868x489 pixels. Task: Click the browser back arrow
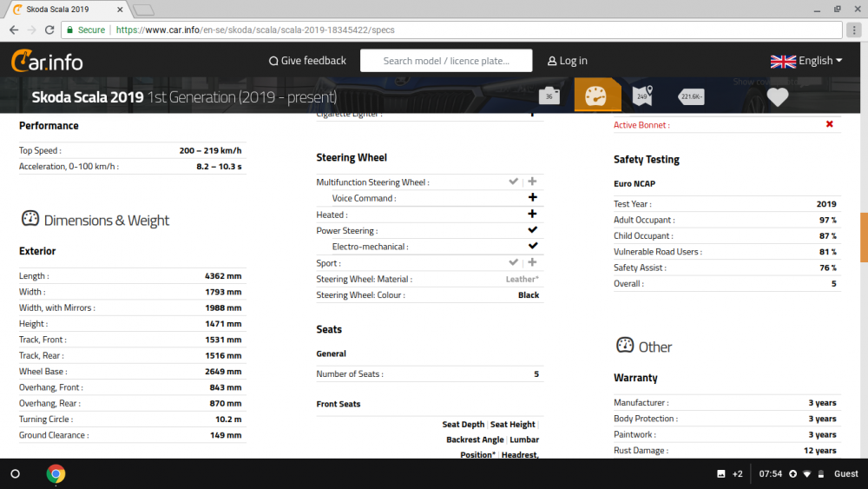(14, 30)
